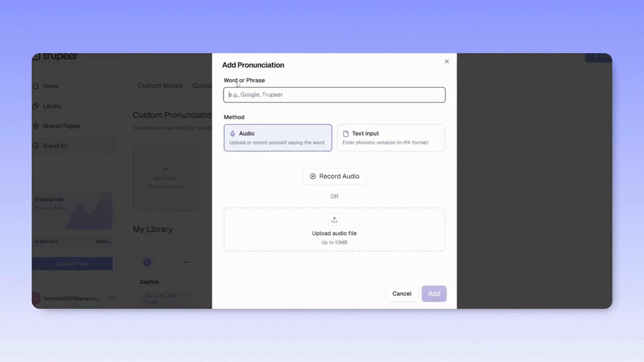
Task: Open the Home section in the sidebar
Action: 50,86
